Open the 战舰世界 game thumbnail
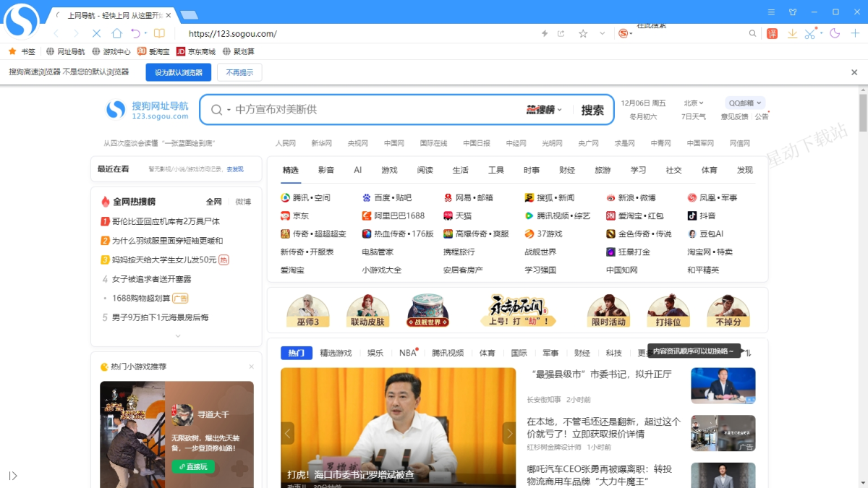This screenshot has height=488, width=868. (x=427, y=311)
